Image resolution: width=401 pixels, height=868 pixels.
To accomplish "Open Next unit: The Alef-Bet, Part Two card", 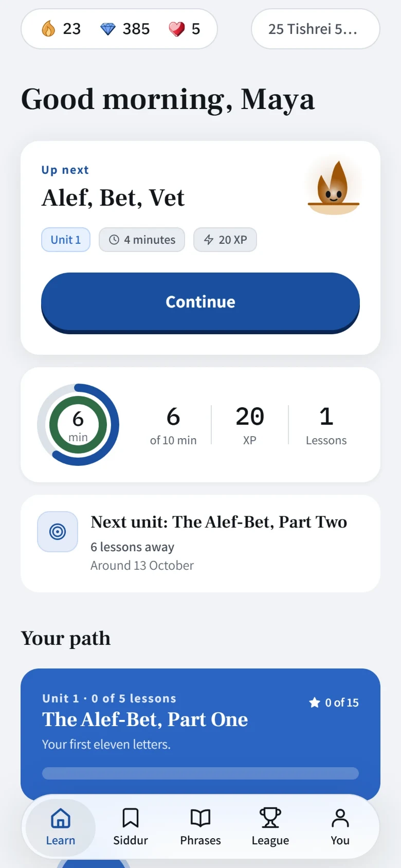I will click(200, 544).
